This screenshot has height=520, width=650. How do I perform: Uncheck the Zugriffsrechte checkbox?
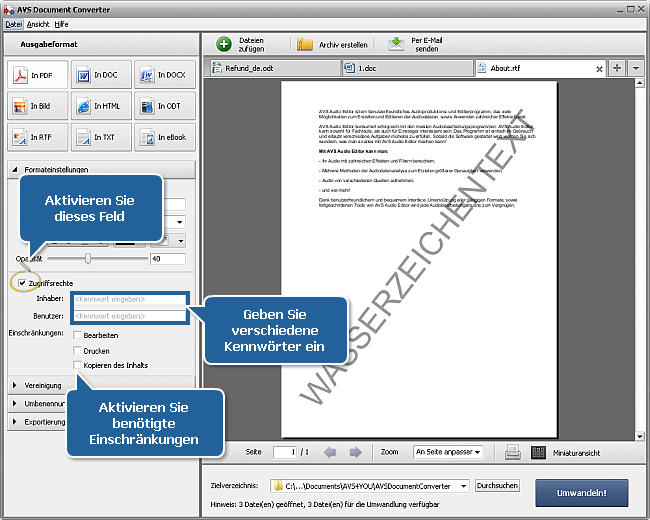(x=22, y=283)
